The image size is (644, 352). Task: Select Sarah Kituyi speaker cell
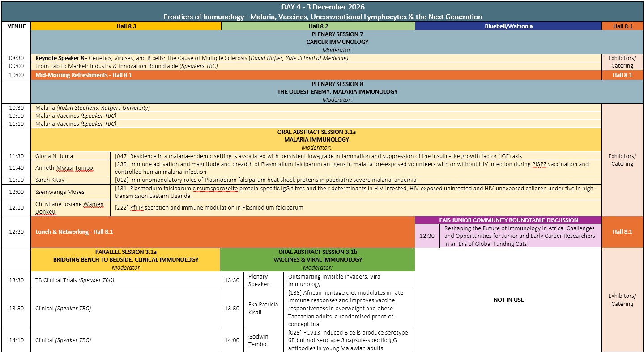coord(70,180)
